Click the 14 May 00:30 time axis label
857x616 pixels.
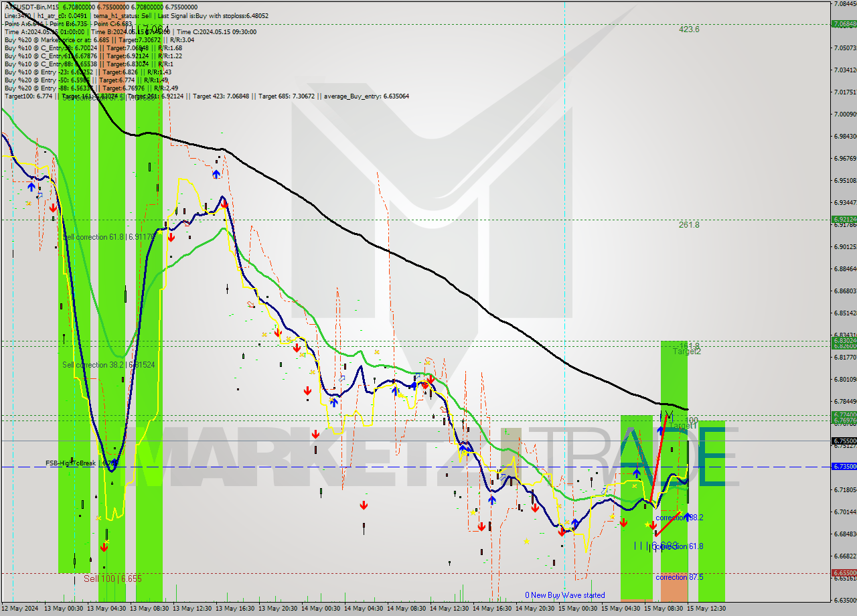pos(321,609)
